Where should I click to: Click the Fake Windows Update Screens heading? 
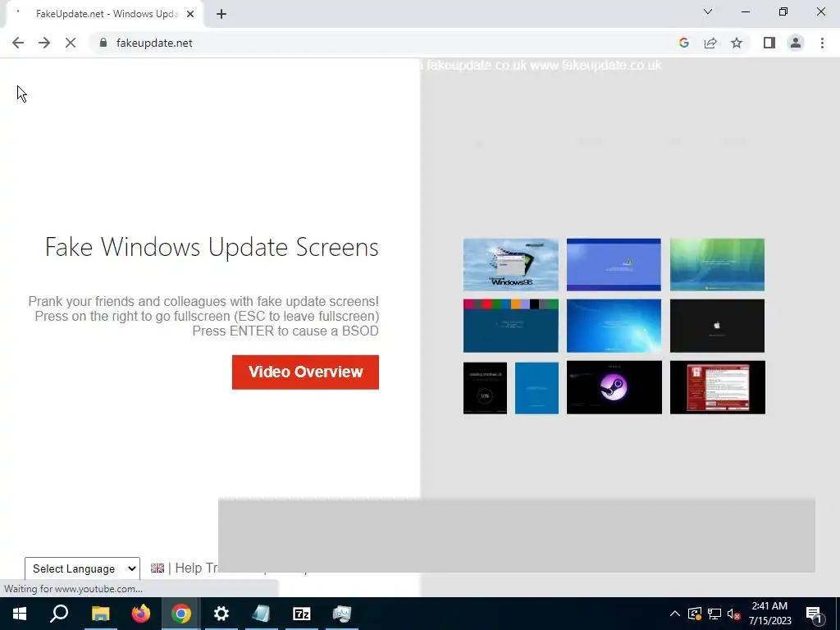[212, 247]
